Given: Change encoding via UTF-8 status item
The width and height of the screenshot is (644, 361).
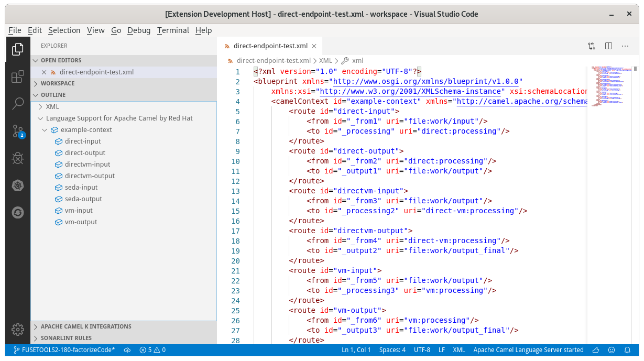Looking at the screenshot, I should pos(422,350).
